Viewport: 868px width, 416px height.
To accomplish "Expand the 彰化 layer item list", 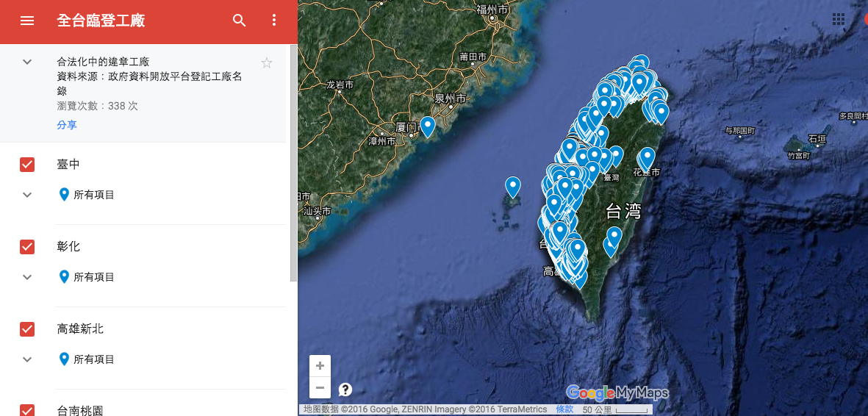I will [x=27, y=277].
